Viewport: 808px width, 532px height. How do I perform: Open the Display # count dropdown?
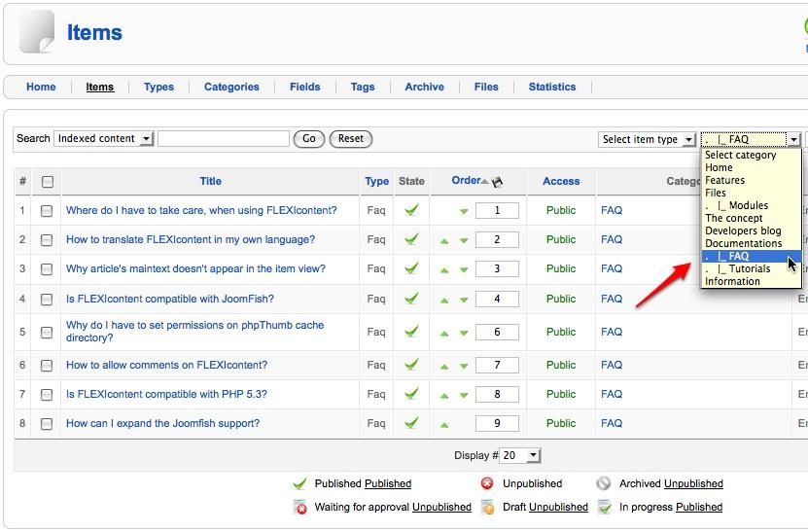(x=520, y=455)
